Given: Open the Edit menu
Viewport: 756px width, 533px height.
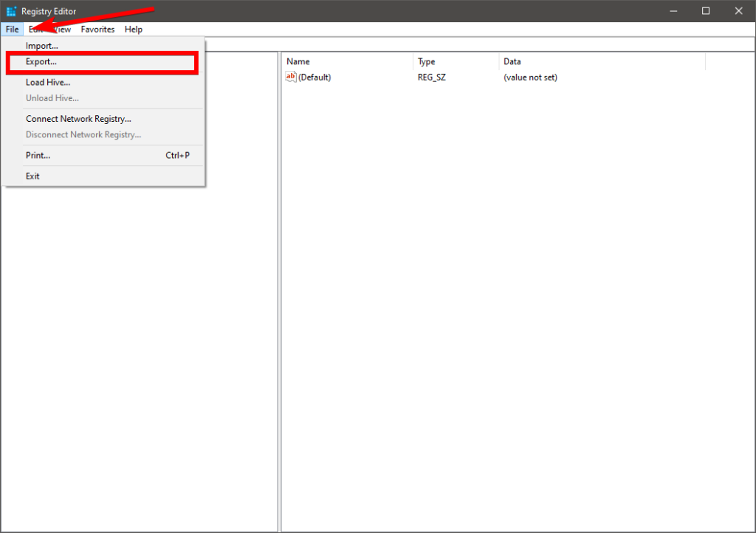Looking at the screenshot, I should tap(35, 29).
